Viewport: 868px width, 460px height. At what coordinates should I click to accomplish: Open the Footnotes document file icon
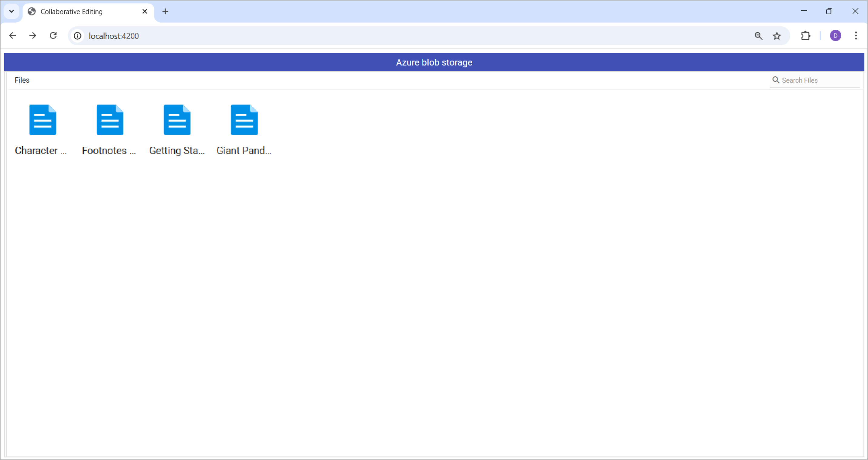[x=110, y=120]
